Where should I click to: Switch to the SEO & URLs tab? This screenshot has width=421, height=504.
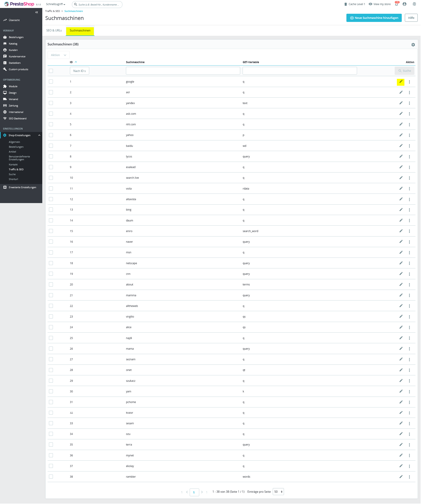tap(54, 31)
